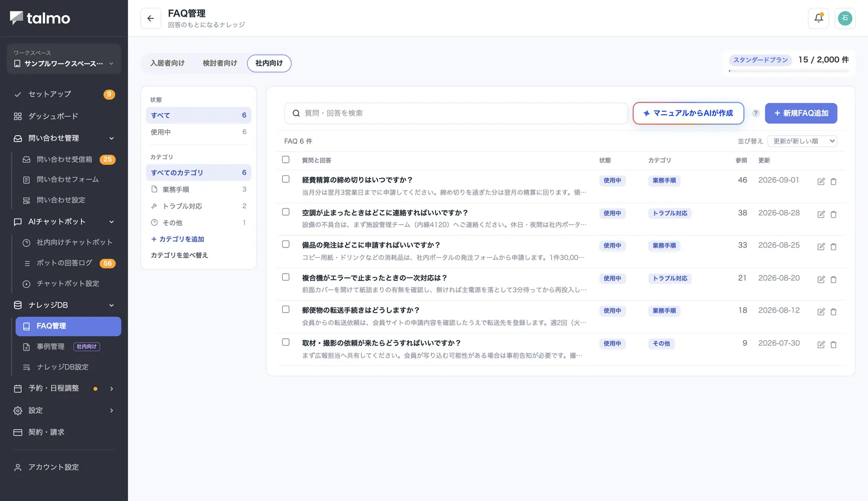This screenshot has width=868, height=501.
Task: Delete the 郵便物の転送手続き FAQ
Action: click(x=833, y=312)
